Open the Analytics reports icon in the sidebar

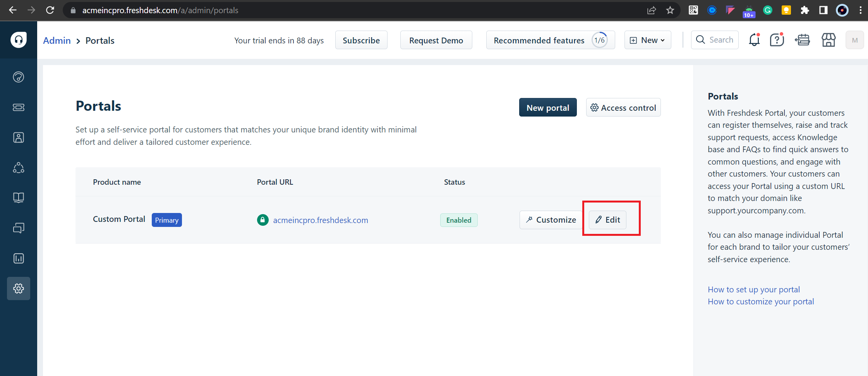19,258
